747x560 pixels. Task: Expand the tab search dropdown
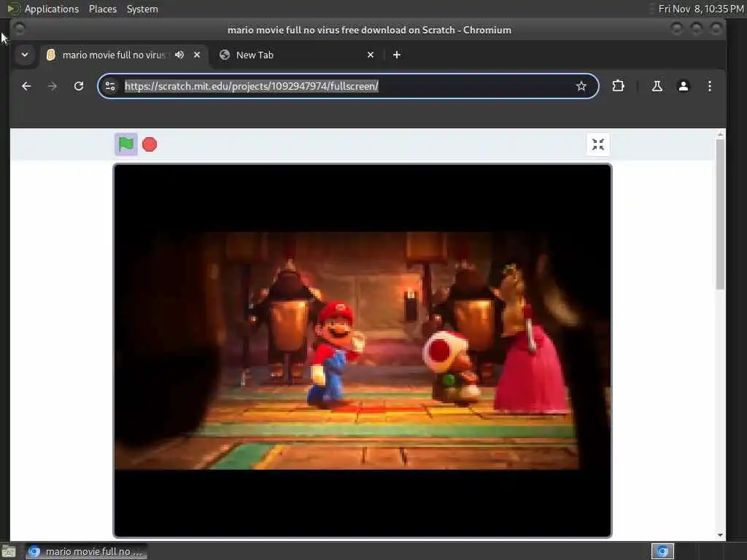[x=25, y=55]
